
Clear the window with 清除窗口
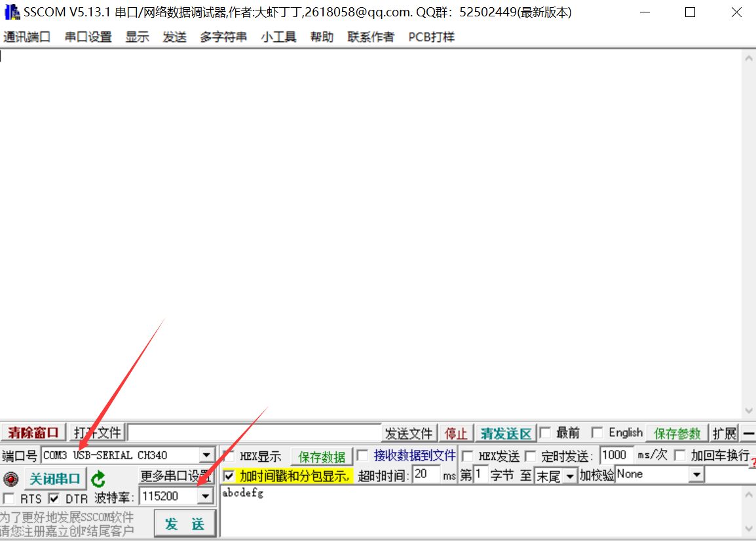tap(33, 432)
